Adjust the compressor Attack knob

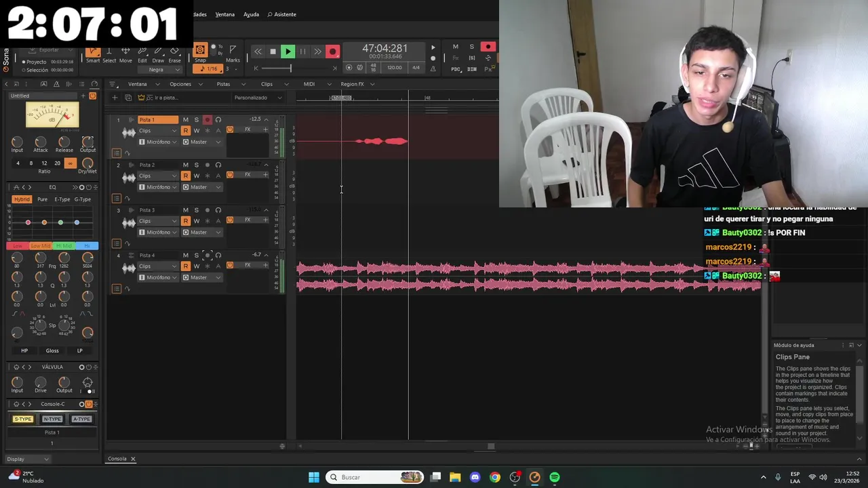(x=41, y=141)
